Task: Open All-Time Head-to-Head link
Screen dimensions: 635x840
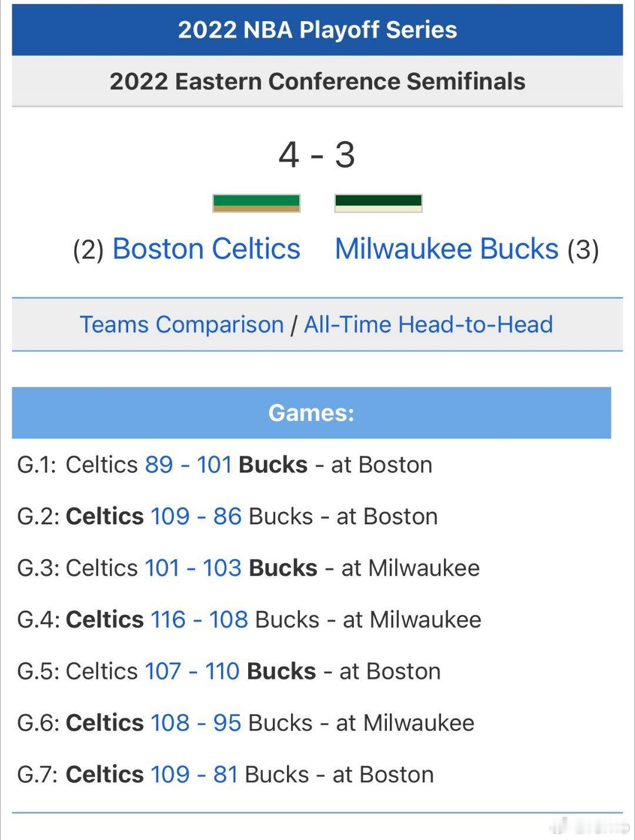Action: click(x=428, y=324)
